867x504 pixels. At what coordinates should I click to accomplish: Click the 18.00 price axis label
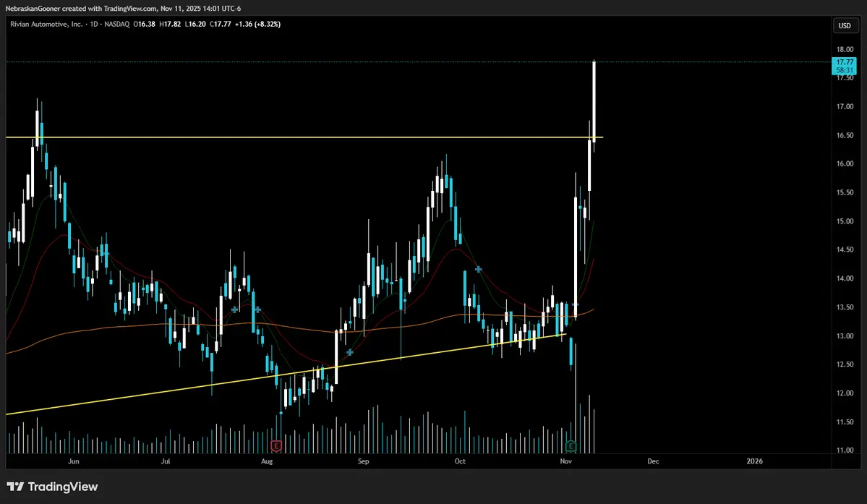click(845, 49)
